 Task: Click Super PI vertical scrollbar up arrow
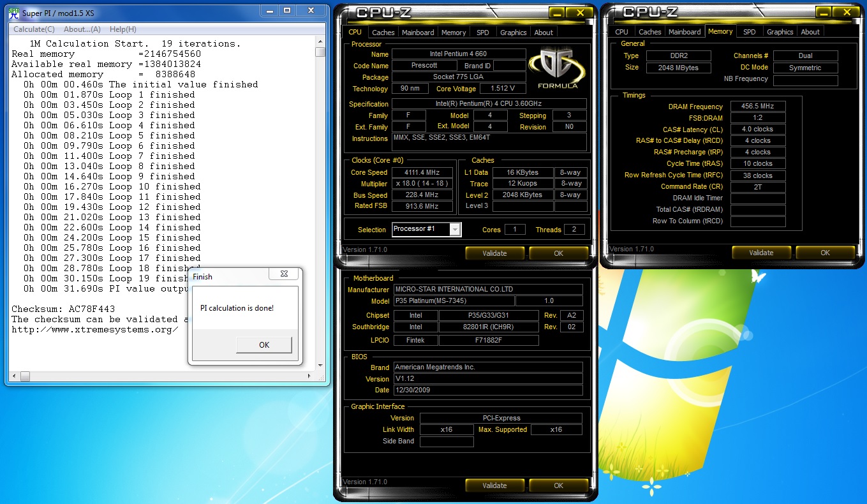[x=320, y=42]
